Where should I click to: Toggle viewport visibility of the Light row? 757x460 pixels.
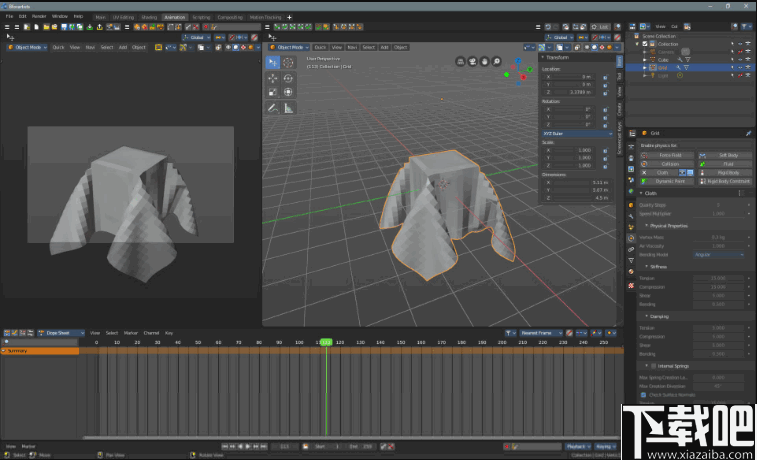coord(740,75)
